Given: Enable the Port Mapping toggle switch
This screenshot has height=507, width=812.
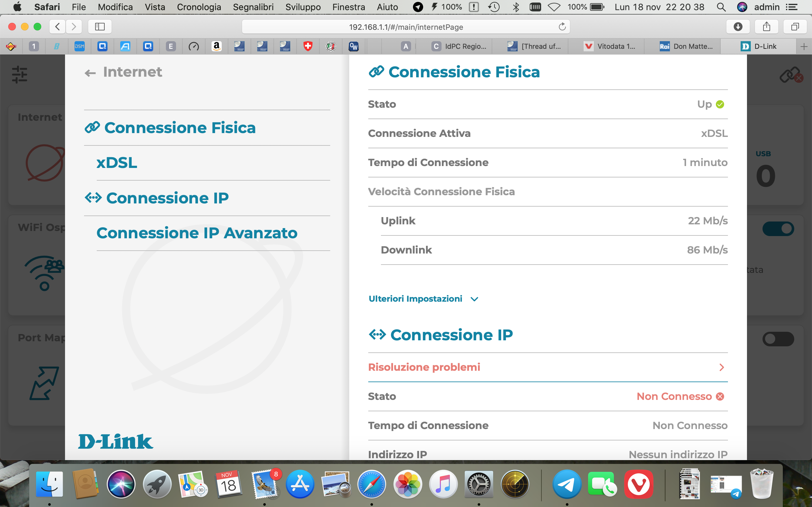Looking at the screenshot, I should [778, 339].
